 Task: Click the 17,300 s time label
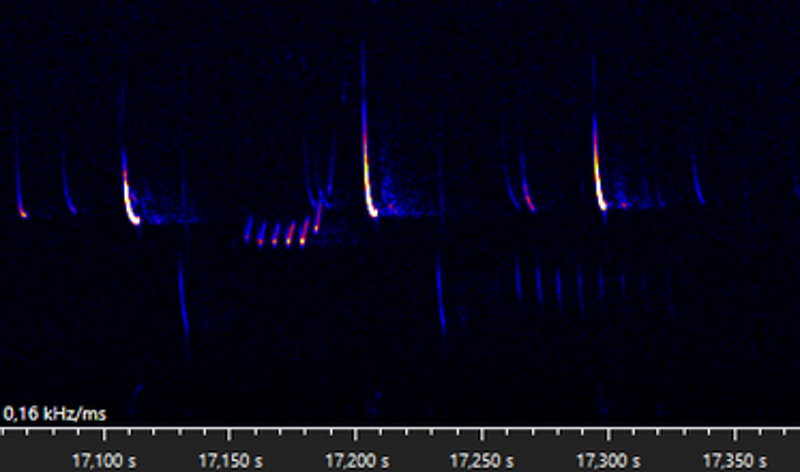point(608,461)
